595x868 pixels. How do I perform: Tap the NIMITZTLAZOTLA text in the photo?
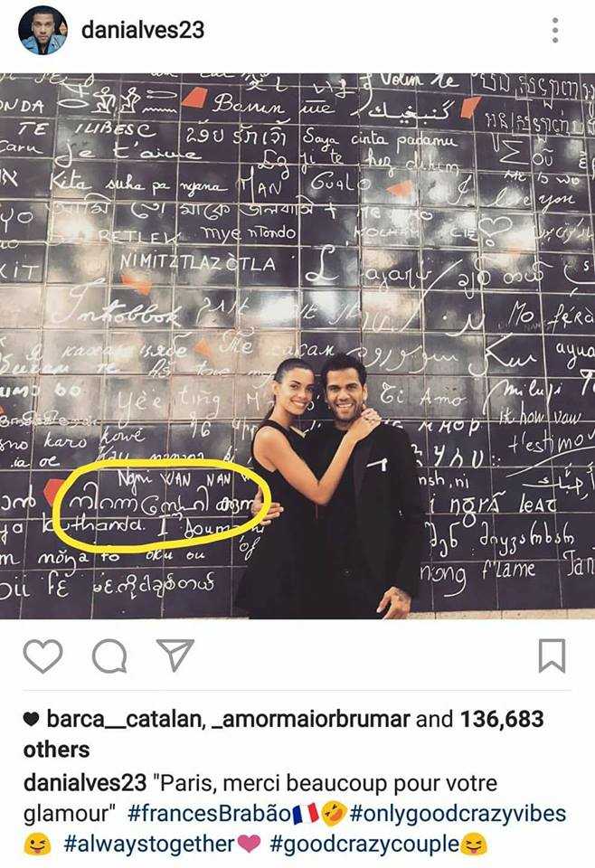(198, 262)
